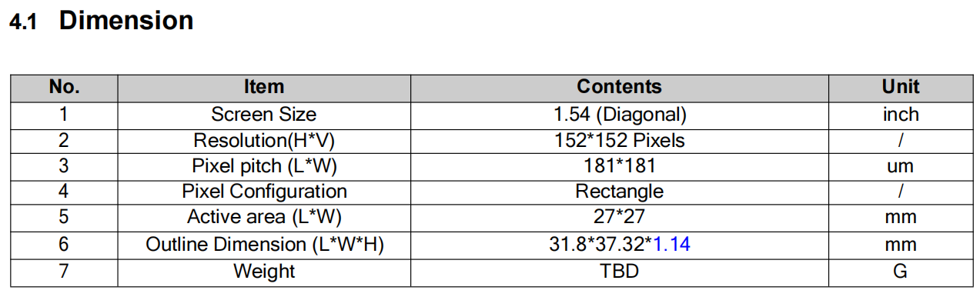Viewport: 980px width, 307px height.
Task: Click the '4.1 Dimension' section heading
Action: coord(101,21)
